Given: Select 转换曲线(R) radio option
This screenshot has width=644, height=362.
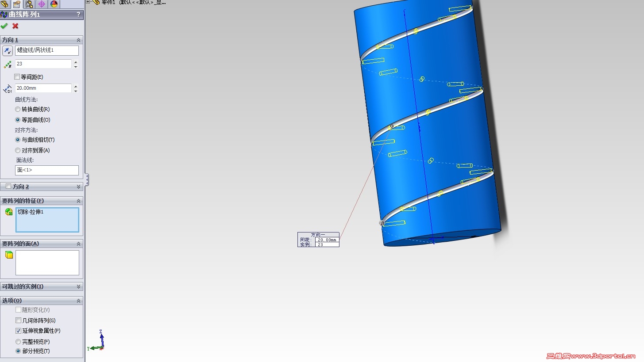Looking at the screenshot, I should [x=18, y=109].
